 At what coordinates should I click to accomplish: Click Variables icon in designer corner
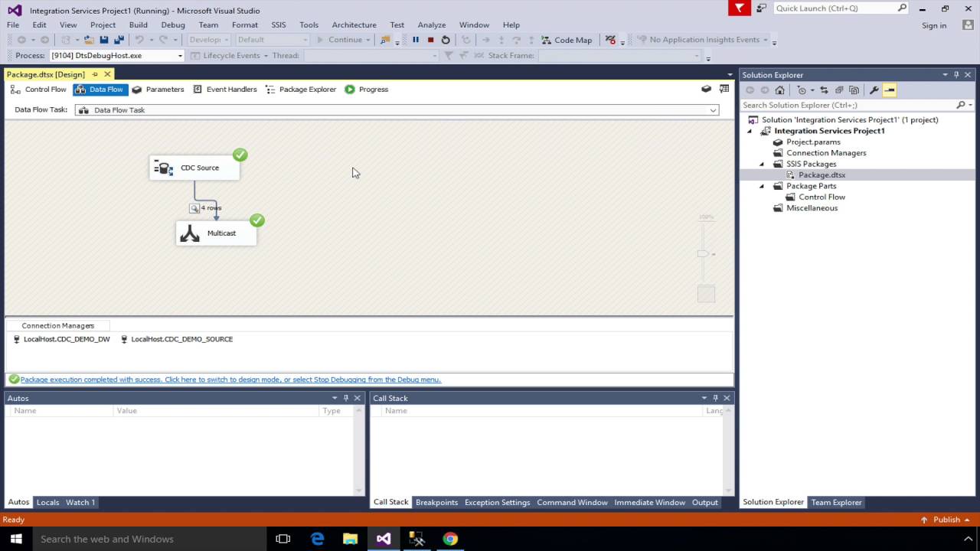724,90
